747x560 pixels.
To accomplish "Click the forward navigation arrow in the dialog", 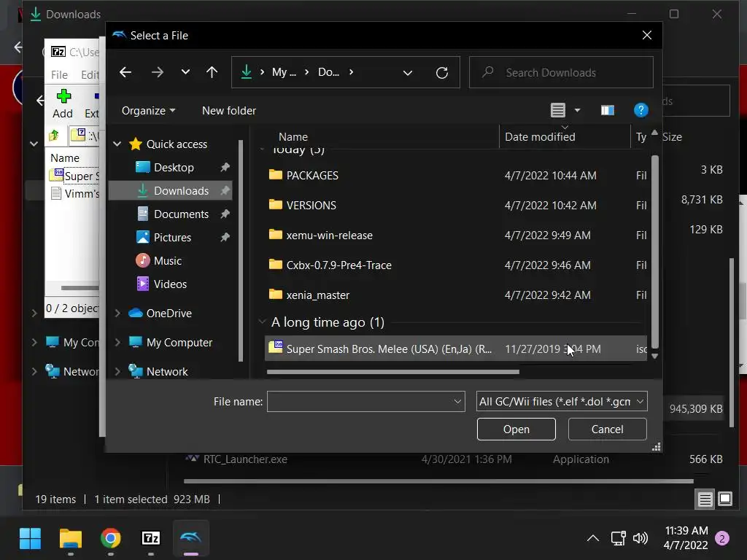I will pos(158,72).
